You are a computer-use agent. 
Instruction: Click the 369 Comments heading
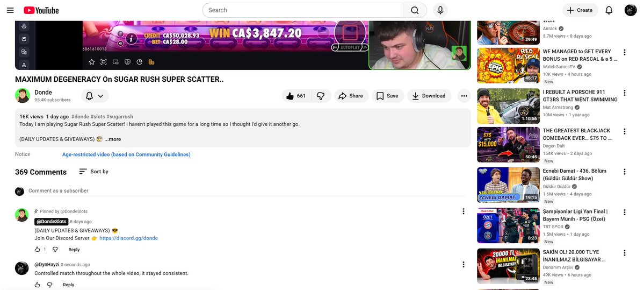(x=41, y=172)
